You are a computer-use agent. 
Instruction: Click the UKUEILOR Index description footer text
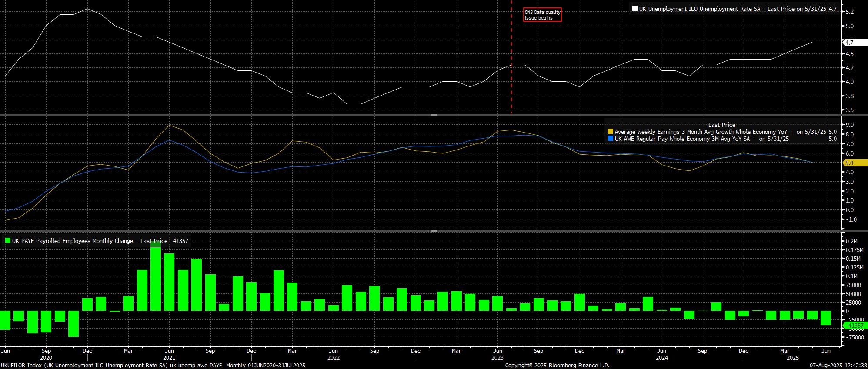(x=153, y=366)
